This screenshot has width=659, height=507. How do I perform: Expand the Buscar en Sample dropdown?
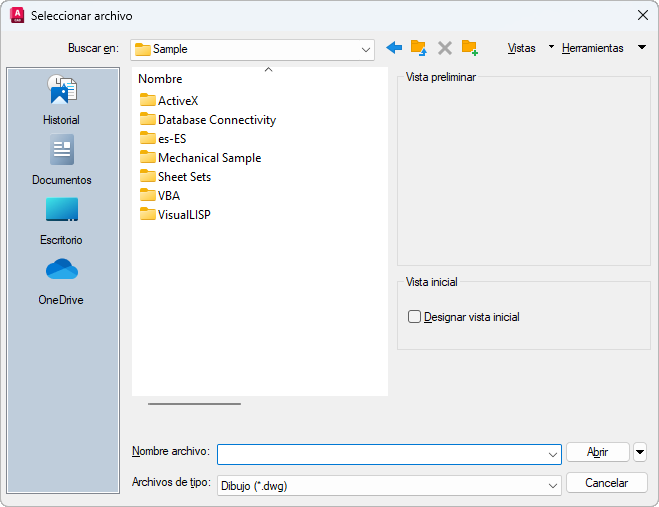tap(253, 50)
